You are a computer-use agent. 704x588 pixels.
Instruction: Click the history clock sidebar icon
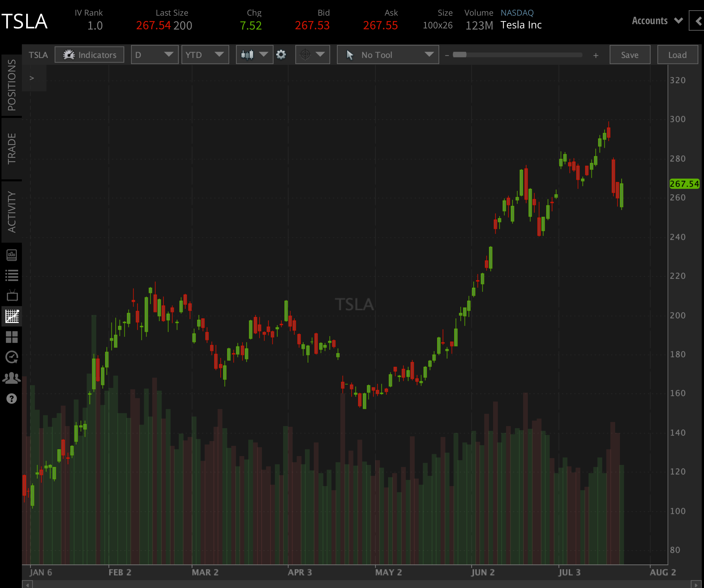(x=12, y=356)
